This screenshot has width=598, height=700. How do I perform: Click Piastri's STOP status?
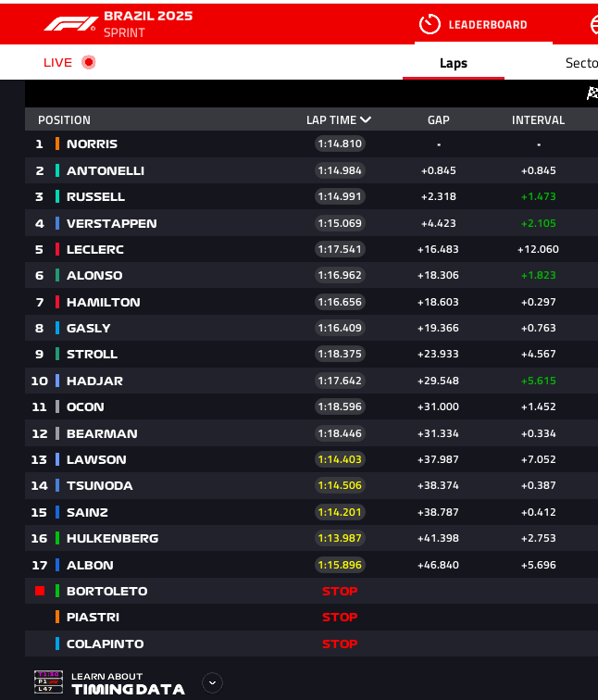pyautogui.click(x=340, y=617)
